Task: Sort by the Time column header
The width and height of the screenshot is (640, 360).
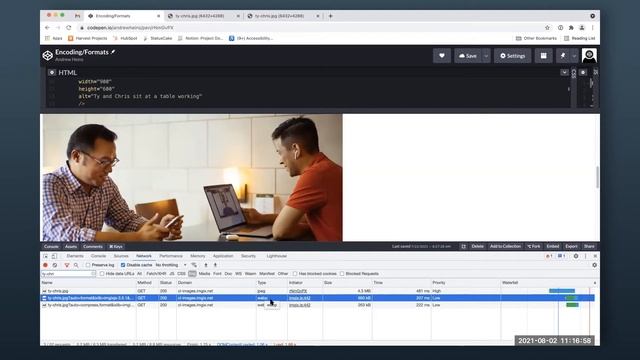Action: tap(402, 282)
